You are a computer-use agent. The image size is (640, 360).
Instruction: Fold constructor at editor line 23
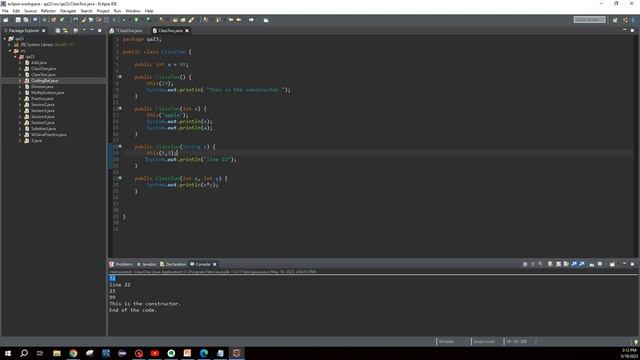120,178
